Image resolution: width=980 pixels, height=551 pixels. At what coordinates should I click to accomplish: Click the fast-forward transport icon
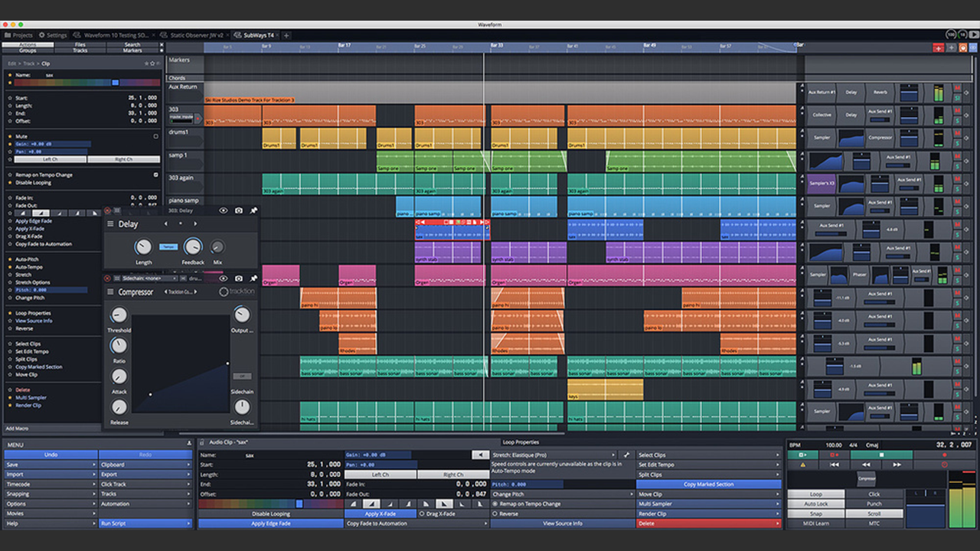tap(897, 465)
